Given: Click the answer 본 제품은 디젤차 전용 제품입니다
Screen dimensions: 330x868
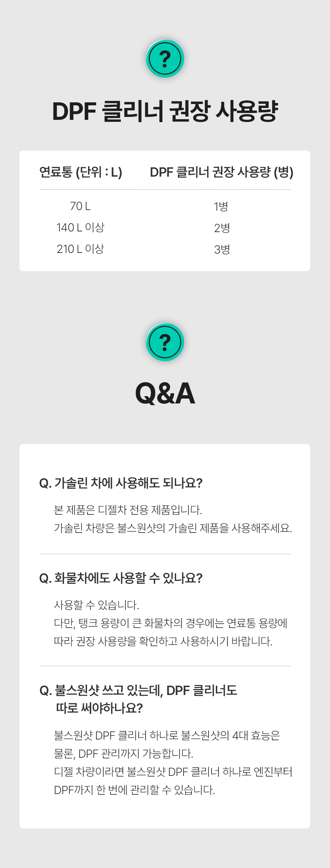Looking at the screenshot, I should pos(128,510).
